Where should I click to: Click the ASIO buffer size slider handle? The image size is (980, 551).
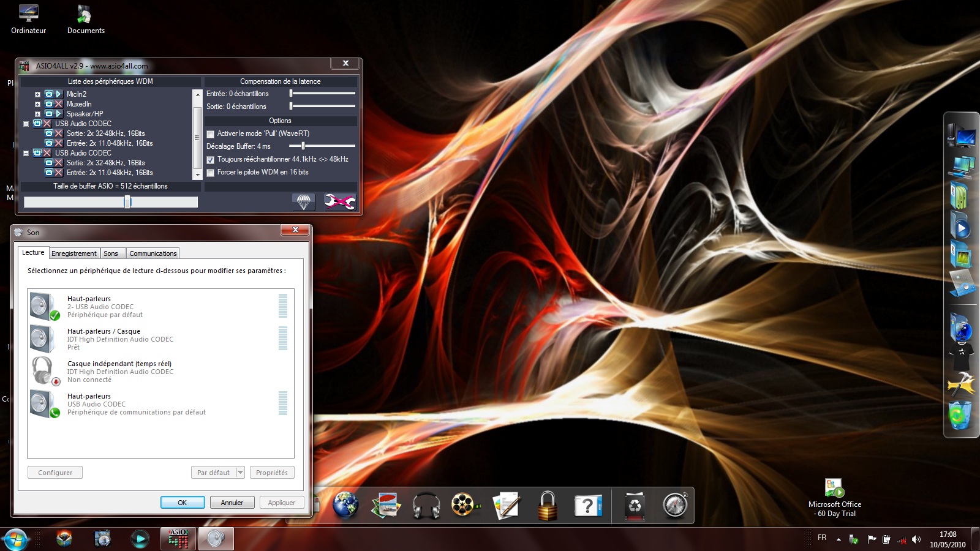[x=127, y=202]
